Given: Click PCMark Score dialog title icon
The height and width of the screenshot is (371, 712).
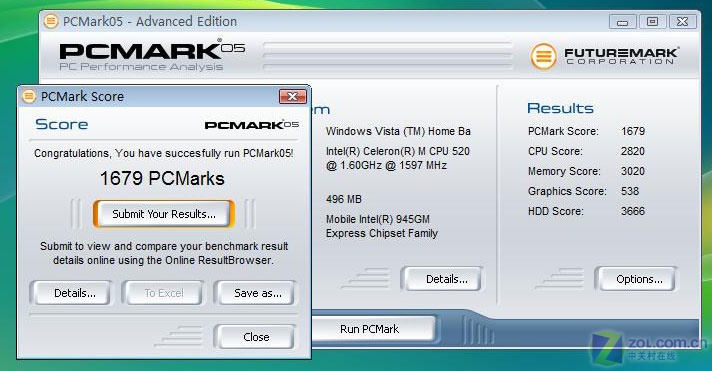Looking at the screenshot, I should [29, 96].
